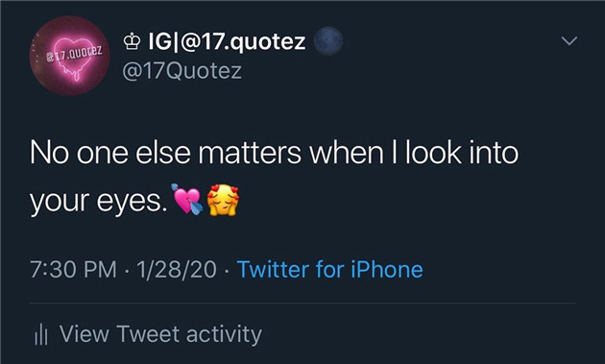Screen dimensions: 605x364
Task: Click the tweet text 'No one else matters'
Action: [x=165, y=153]
